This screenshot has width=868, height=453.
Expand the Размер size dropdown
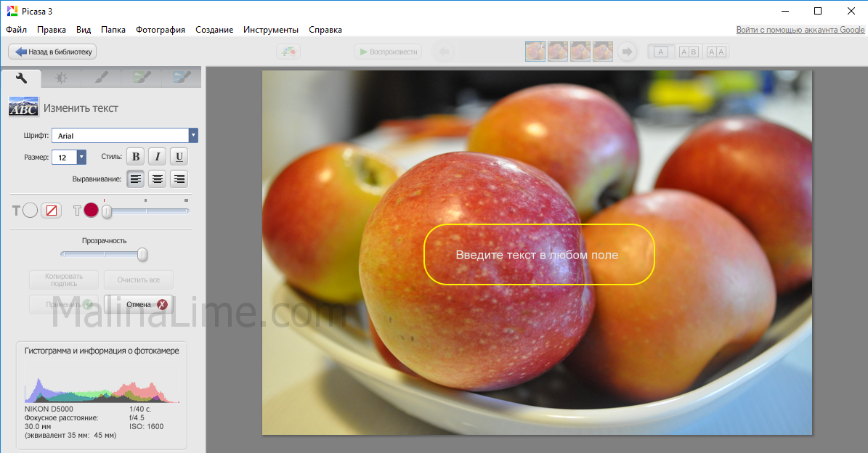pos(81,157)
